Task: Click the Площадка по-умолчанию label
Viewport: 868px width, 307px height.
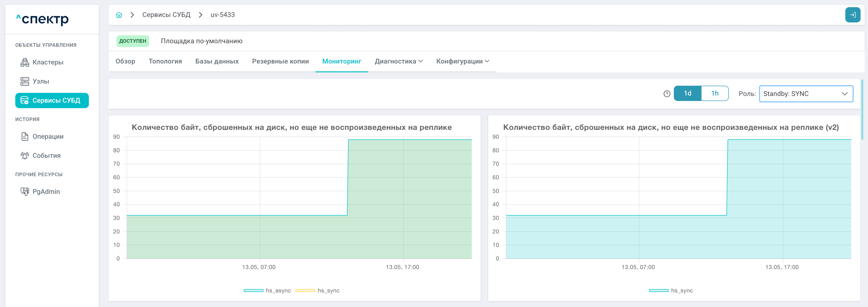Action: (x=202, y=41)
